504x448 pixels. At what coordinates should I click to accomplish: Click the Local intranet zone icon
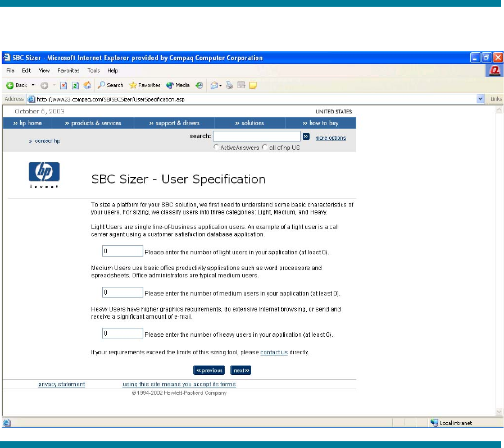434,423
